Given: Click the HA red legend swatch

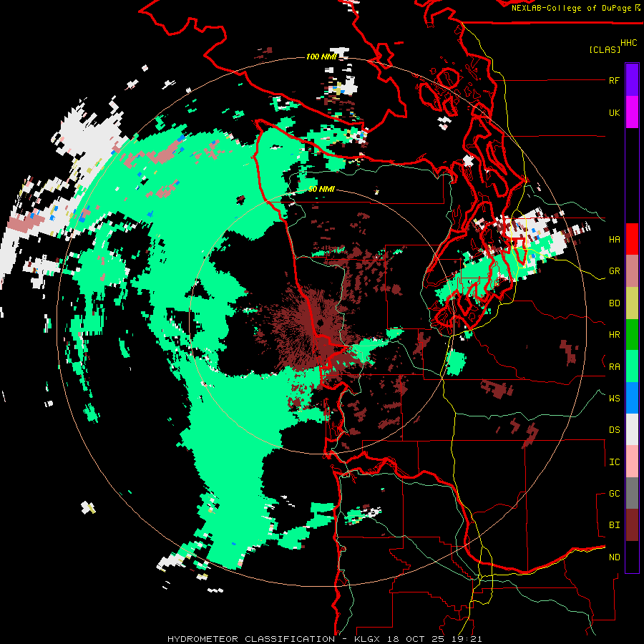Looking at the screenshot, I should click(632, 239).
